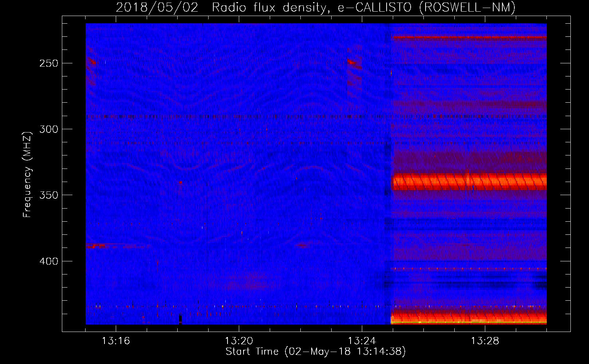Click the thin red line near 230 MHz
Screen dimensions: 589x364
pos(469,37)
